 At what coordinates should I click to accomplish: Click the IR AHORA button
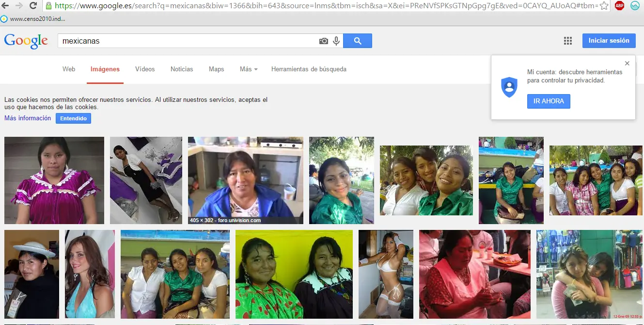tap(549, 101)
